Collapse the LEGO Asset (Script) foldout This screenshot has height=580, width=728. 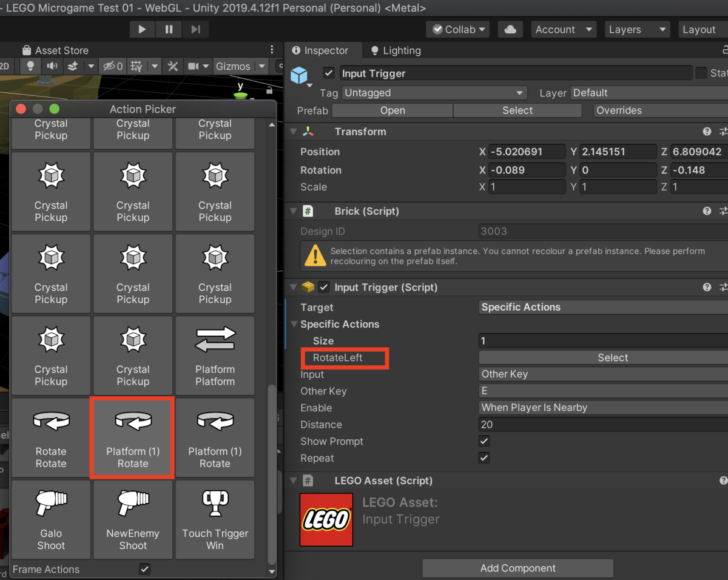[294, 481]
